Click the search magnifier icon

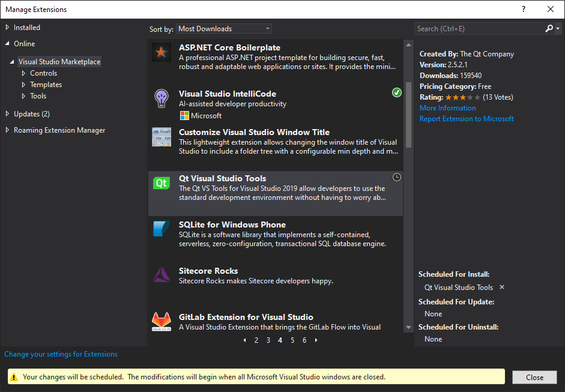coord(549,29)
